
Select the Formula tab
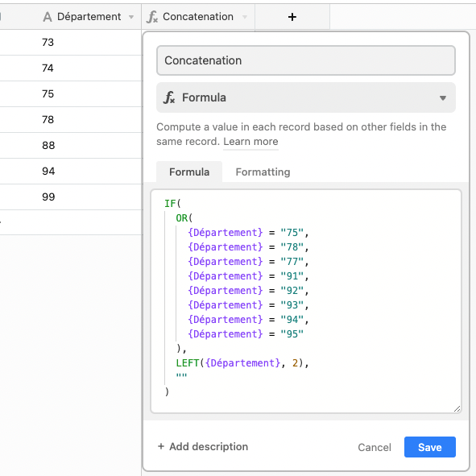point(189,172)
